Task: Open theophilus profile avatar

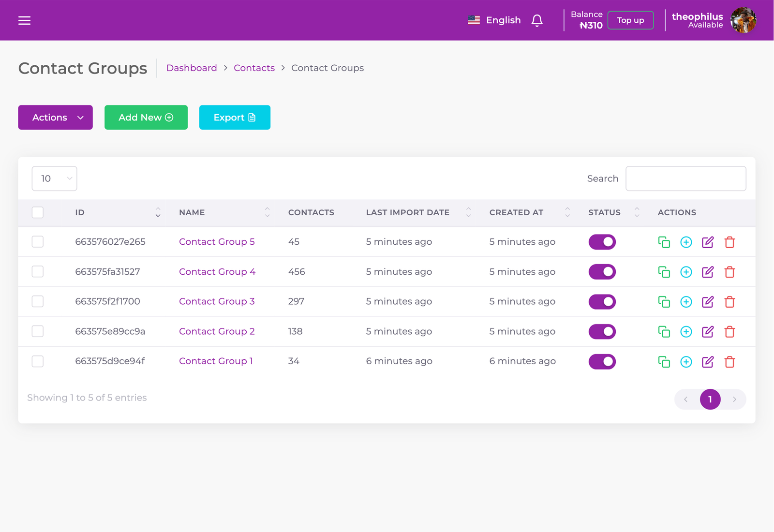Action: pos(743,20)
